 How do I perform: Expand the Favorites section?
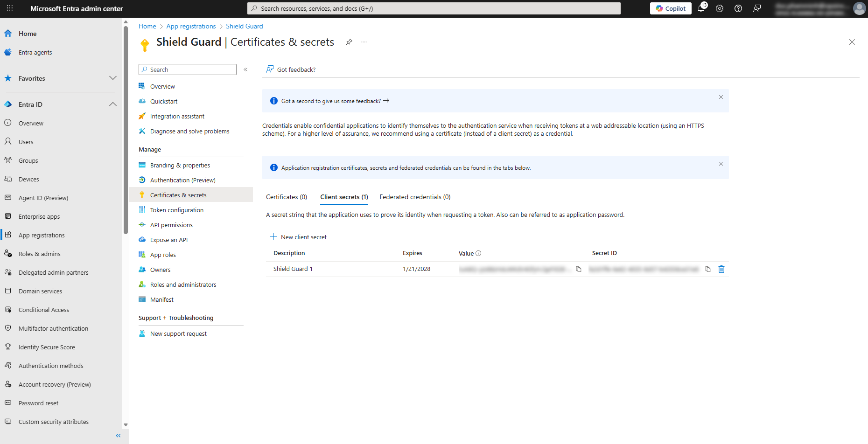coord(112,78)
